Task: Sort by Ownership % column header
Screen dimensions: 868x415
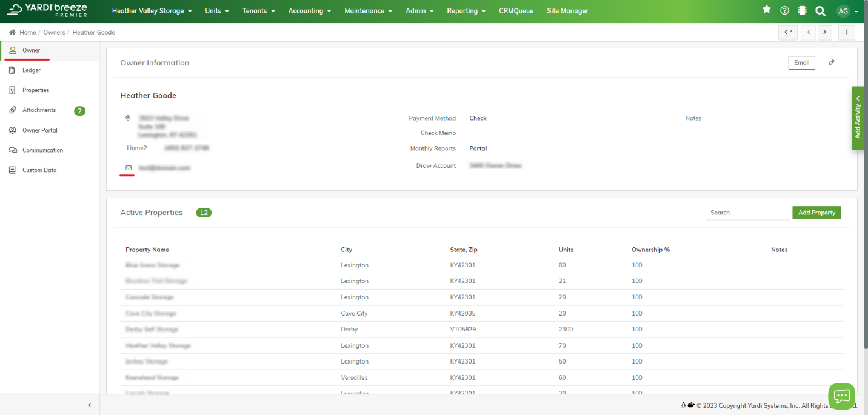Action: click(650, 250)
